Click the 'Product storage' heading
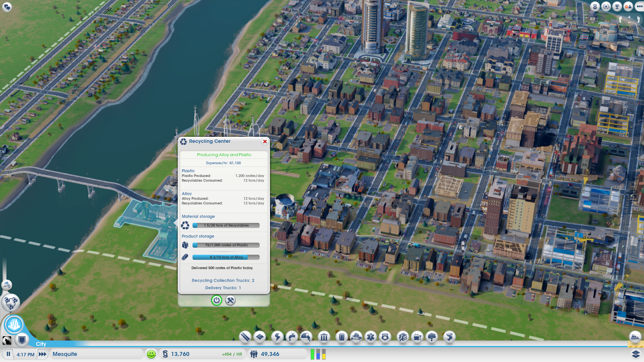This screenshot has height=362, width=644. pyautogui.click(x=198, y=236)
